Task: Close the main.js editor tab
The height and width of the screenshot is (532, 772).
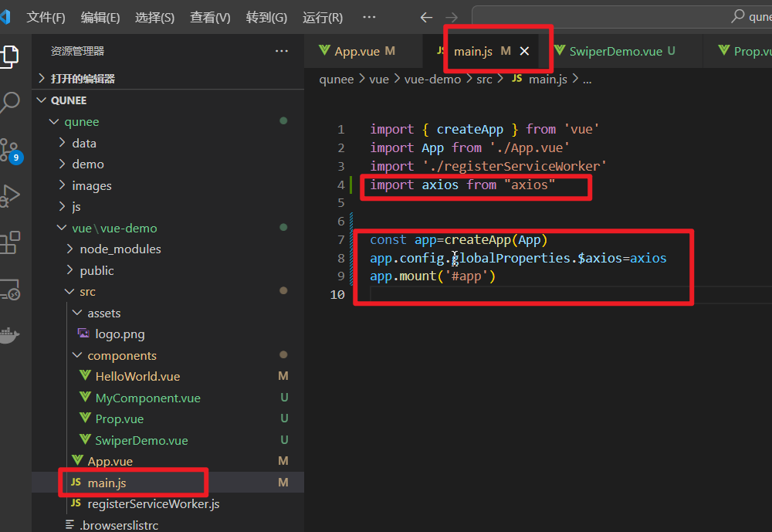Action: (x=524, y=51)
